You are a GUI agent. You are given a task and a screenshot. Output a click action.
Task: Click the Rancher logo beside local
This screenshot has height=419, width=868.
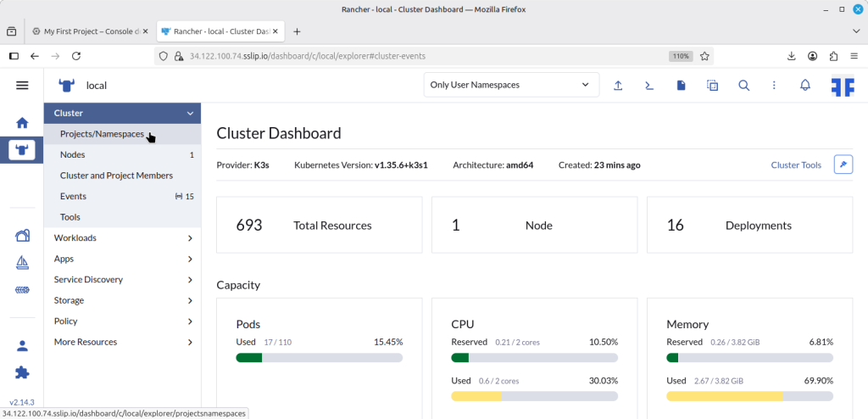[x=66, y=86]
